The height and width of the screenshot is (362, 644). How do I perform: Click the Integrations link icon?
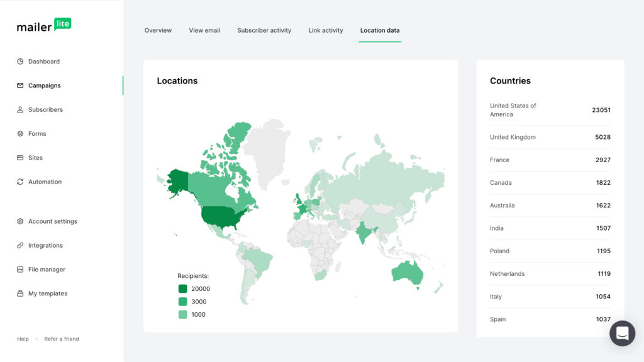[20, 246]
